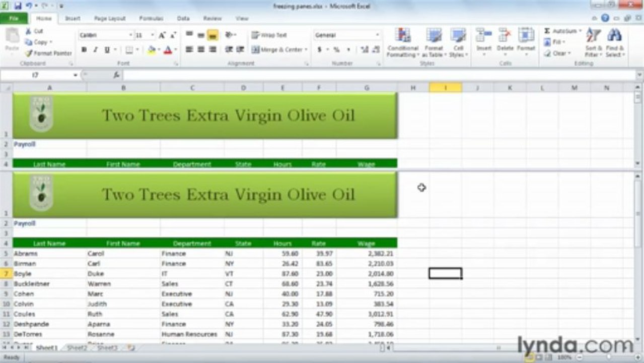Open the Fill dropdown in Editing group

(554, 42)
